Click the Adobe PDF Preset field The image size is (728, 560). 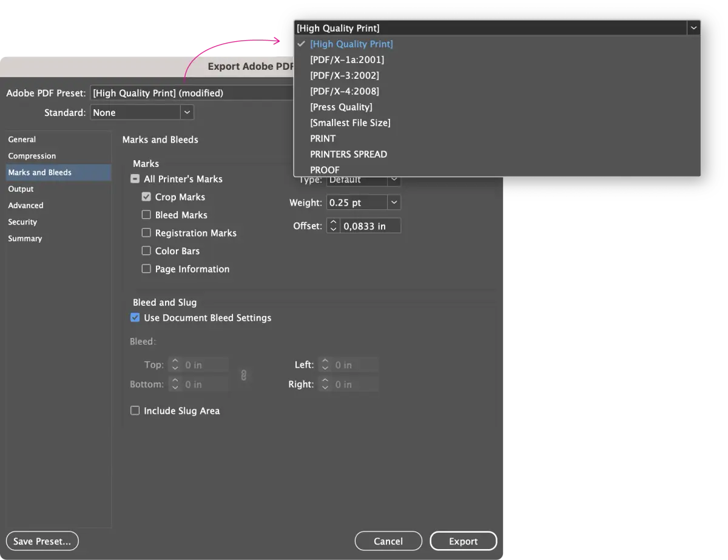point(192,93)
